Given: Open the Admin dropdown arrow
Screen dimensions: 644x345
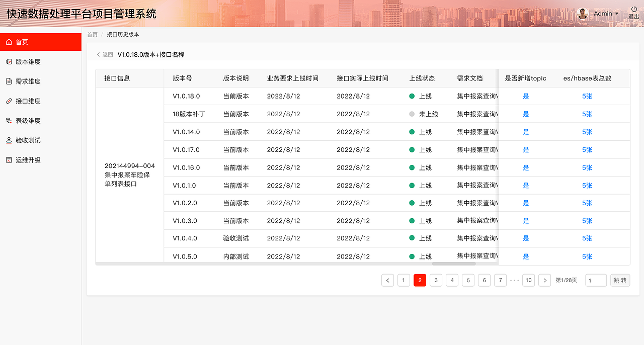Looking at the screenshot, I should (x=617, y=14).
